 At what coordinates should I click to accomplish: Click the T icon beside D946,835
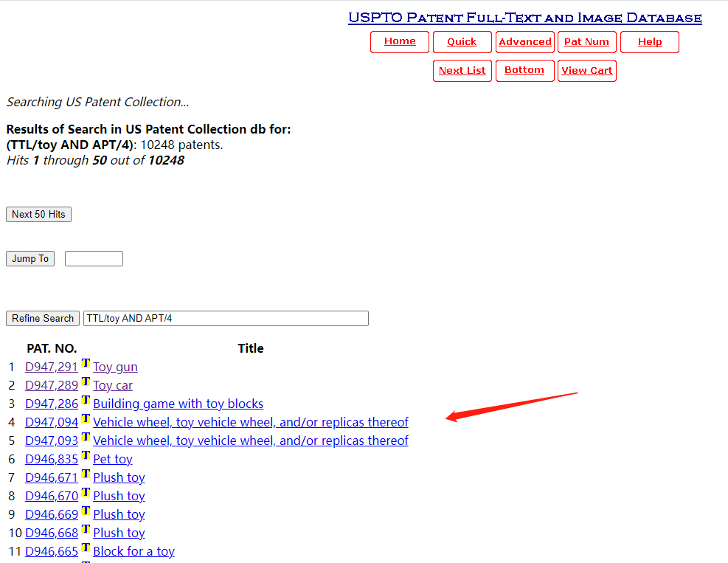[x=86, y=455]
